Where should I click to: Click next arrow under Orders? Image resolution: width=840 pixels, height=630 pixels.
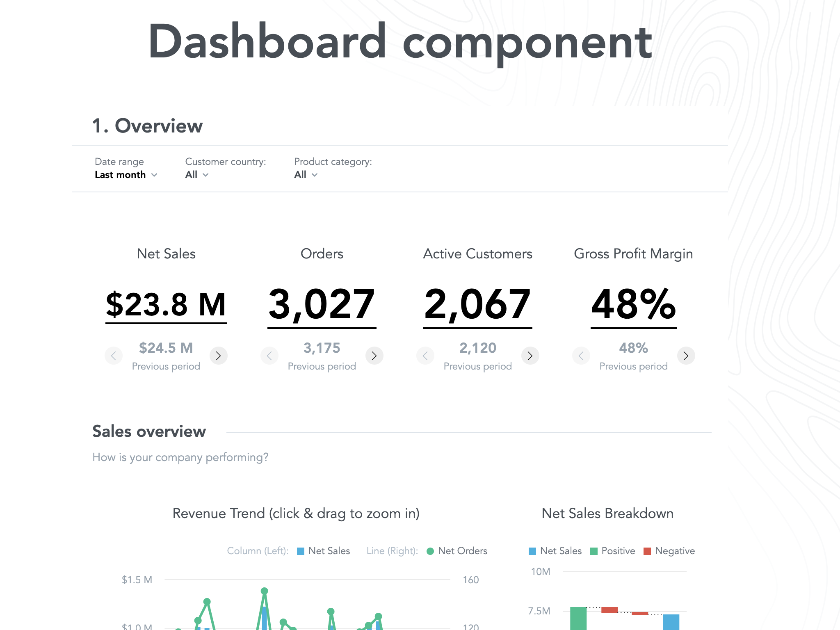(x=374, y=356)
